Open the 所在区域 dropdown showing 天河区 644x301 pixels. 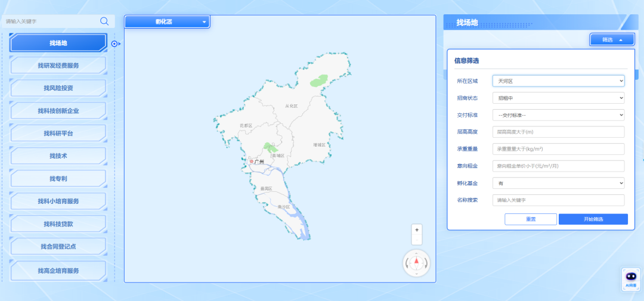pyautogui.click(x=558, y=80)
